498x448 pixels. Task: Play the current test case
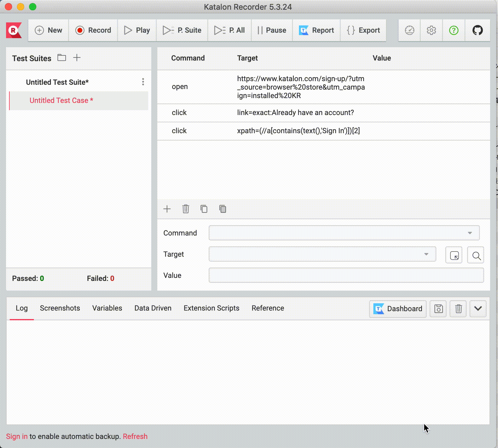[137, 30]
